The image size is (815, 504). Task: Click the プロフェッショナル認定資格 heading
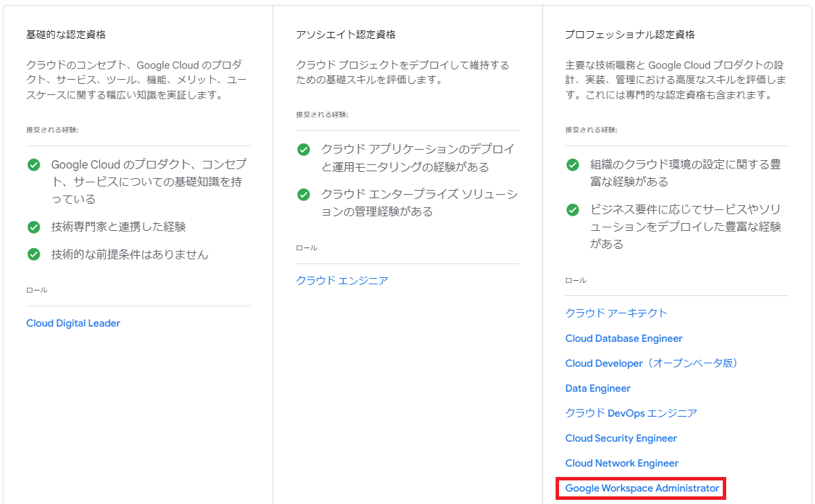click(x=629, y=35)
